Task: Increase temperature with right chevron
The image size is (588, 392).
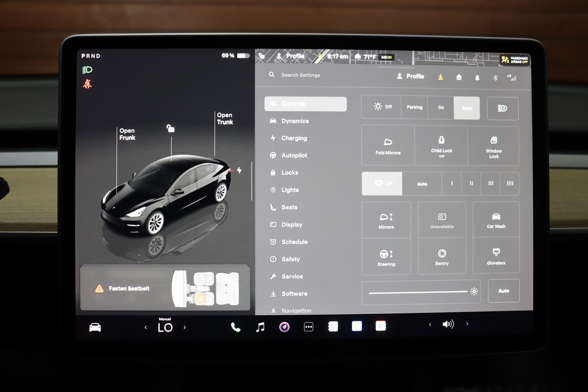Action: click(185, 327)
